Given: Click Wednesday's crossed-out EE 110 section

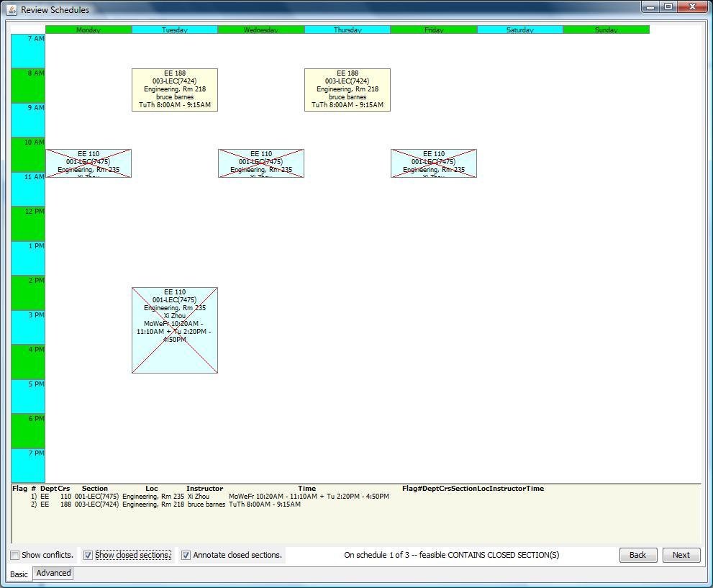Looking at the screenshot, I should point(261,163).
